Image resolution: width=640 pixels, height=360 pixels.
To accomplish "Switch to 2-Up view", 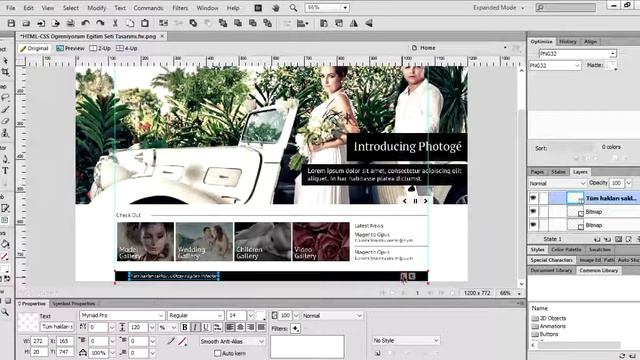I will (100, 48).
